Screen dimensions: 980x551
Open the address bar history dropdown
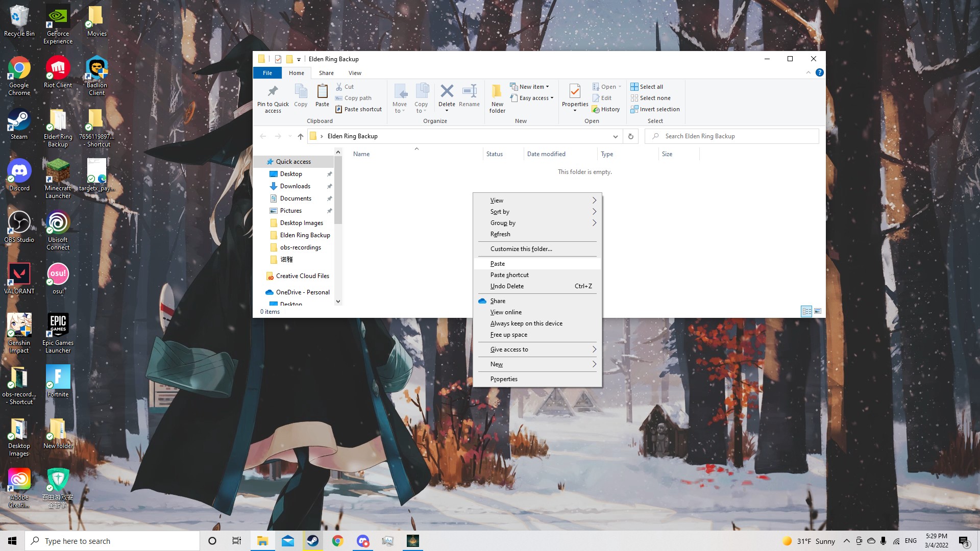615,136
